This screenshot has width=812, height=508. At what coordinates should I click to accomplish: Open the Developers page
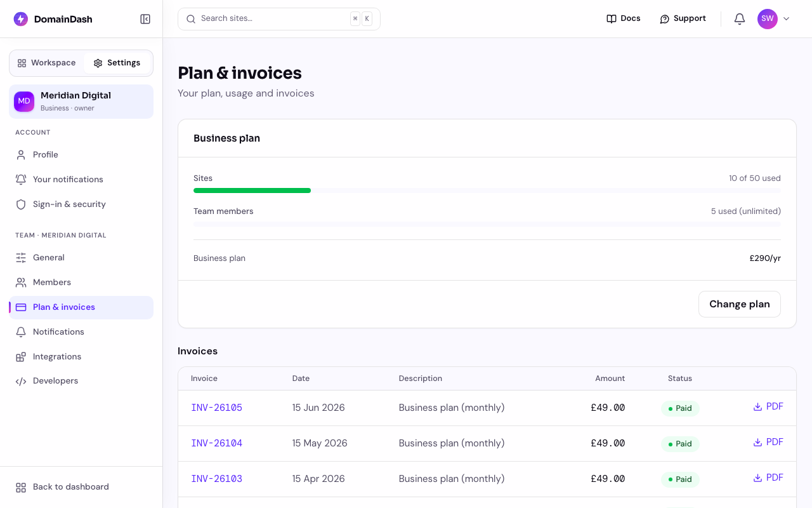81,381
